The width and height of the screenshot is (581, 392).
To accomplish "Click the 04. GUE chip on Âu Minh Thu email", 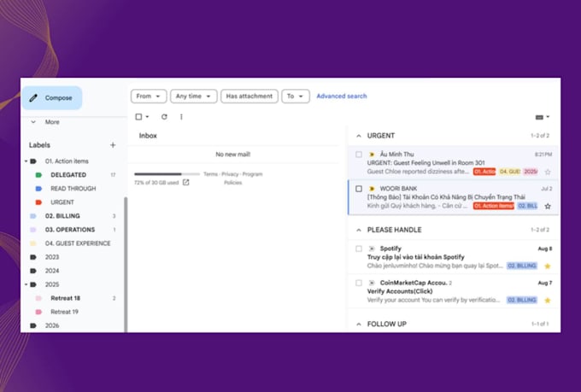I will point(510,172).
